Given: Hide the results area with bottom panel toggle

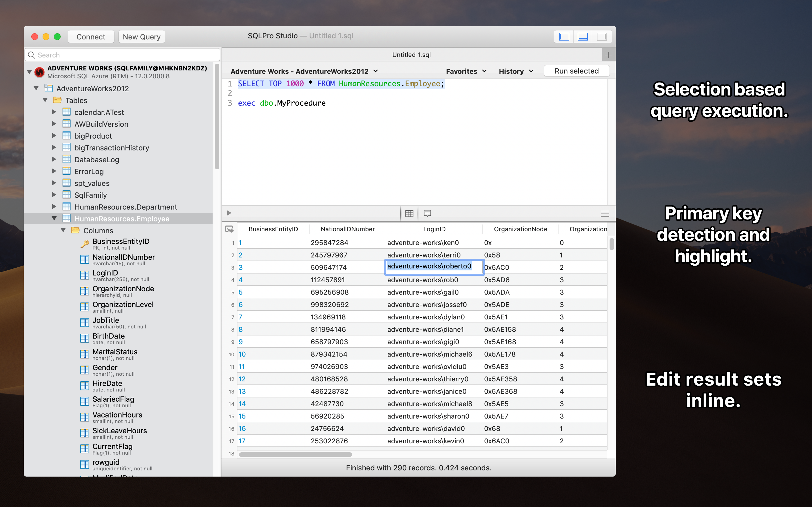Looking at the screenshot, I should [x=582, y=37].
